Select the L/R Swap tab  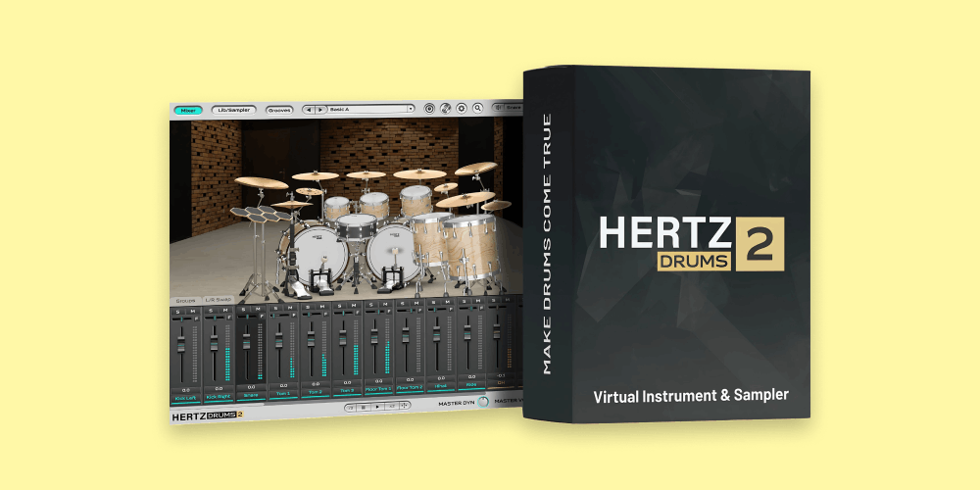[219, 300]
